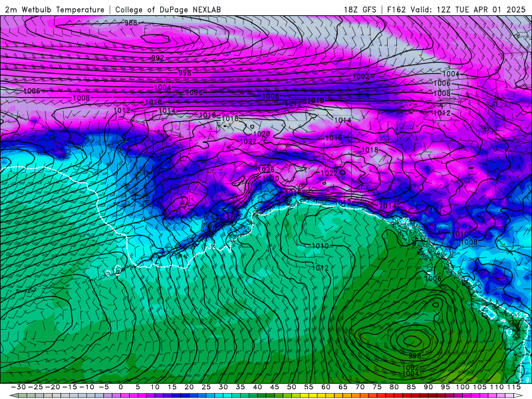Click the -15 value on the color scale
Screen dimensions: 532x399
point(70,387)
